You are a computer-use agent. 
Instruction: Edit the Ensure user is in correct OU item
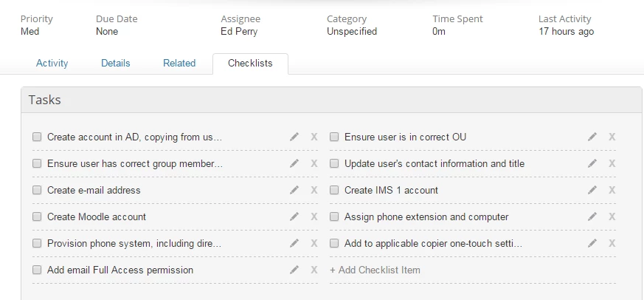coord(592,137)
